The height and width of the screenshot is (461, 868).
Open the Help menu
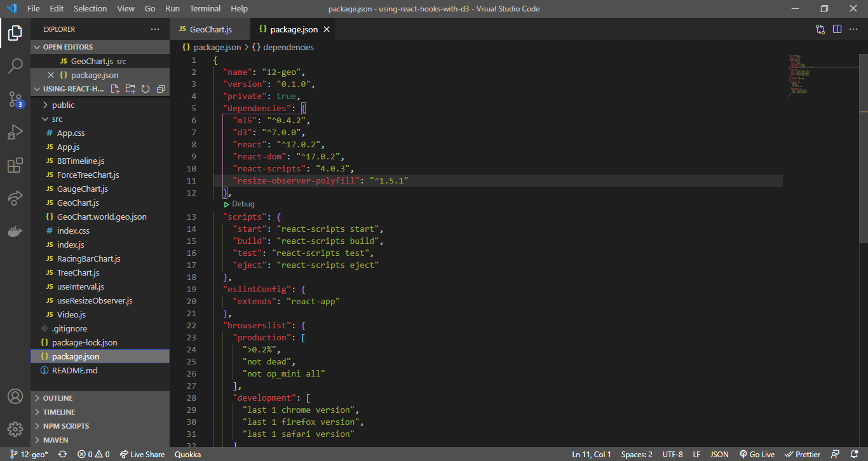click(x=240, y=9)
